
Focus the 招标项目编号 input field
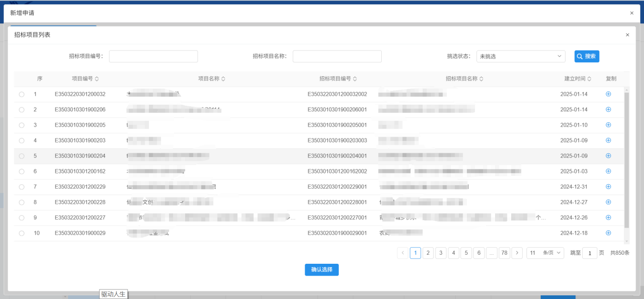coord(153,56)
